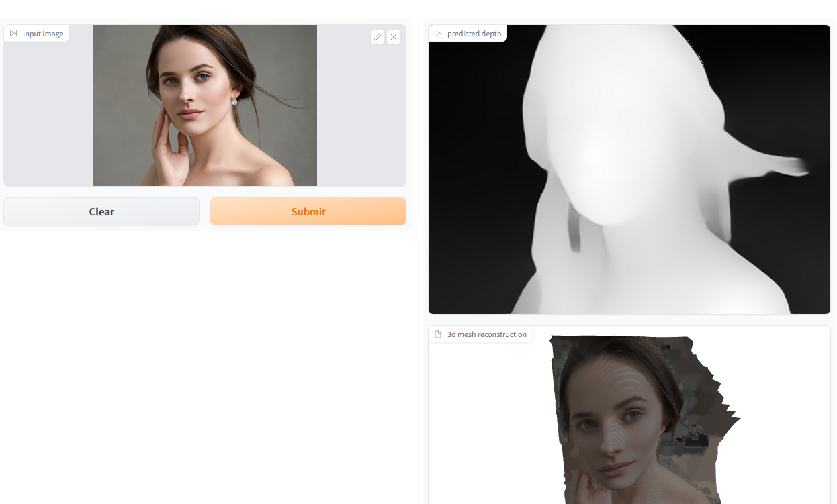Click the "Input Image" label text

pyautogui.click(x=43, y=34)
